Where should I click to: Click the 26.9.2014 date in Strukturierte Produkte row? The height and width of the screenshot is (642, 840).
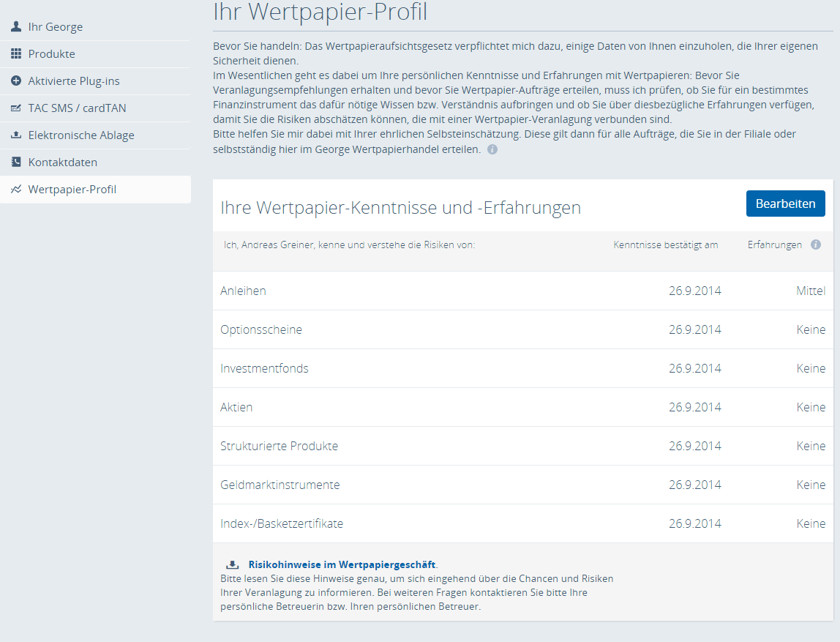pos(695,446)
